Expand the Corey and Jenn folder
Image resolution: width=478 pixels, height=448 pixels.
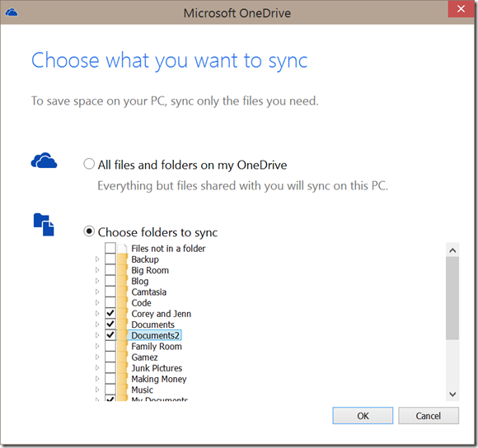97,314
